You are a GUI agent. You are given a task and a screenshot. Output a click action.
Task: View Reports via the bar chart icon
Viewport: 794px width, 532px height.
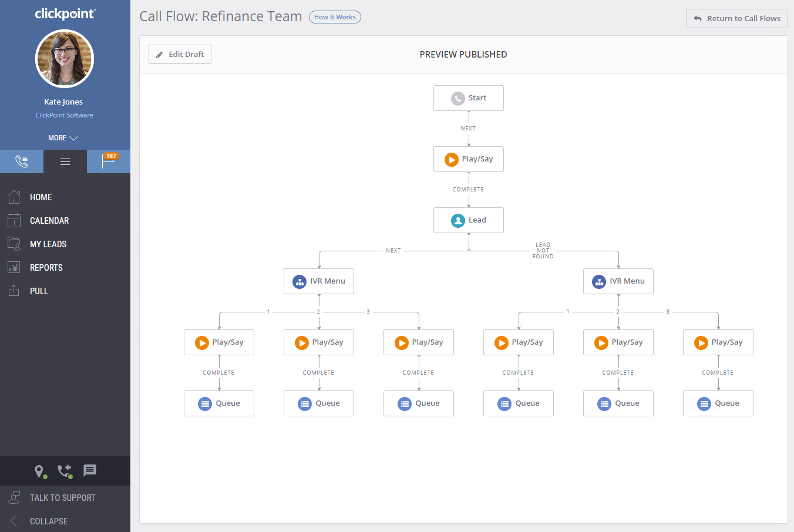pos(14,267)
